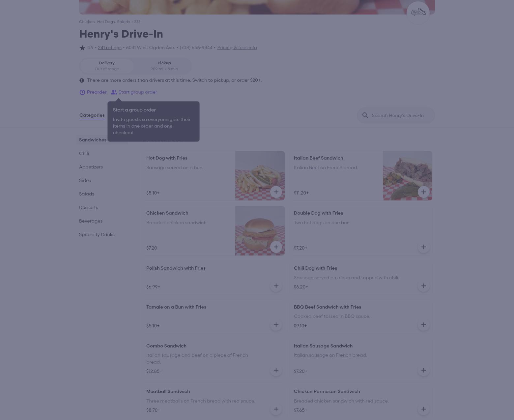
Task: Select Chili category in sidebar
Action: (x=84, y=153)
